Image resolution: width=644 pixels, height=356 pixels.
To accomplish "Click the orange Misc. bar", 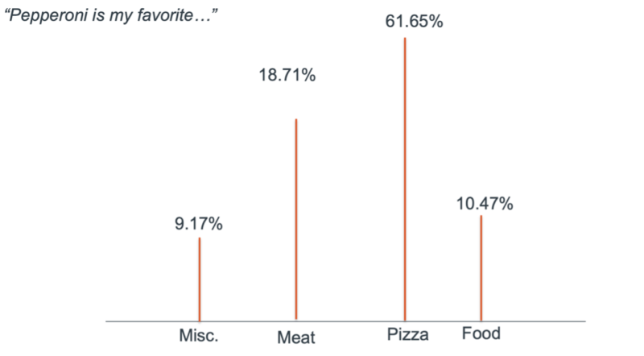I will [200, 282].
